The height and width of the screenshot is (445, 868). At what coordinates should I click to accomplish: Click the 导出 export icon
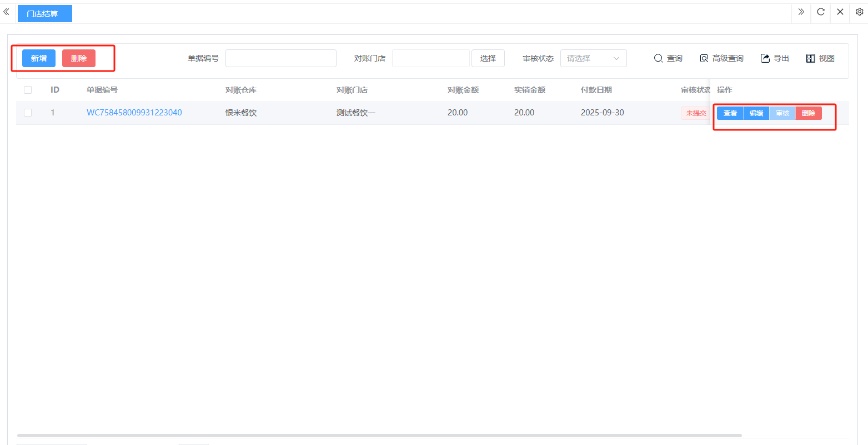765,58
